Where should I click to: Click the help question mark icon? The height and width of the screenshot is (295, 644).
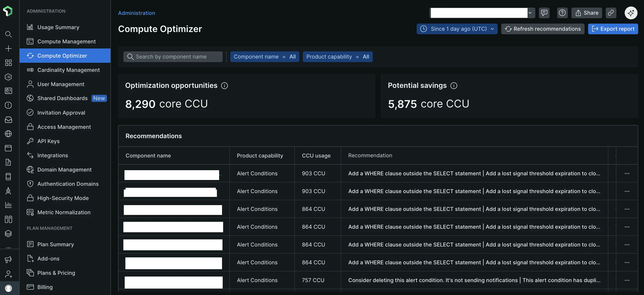[562, 13]
